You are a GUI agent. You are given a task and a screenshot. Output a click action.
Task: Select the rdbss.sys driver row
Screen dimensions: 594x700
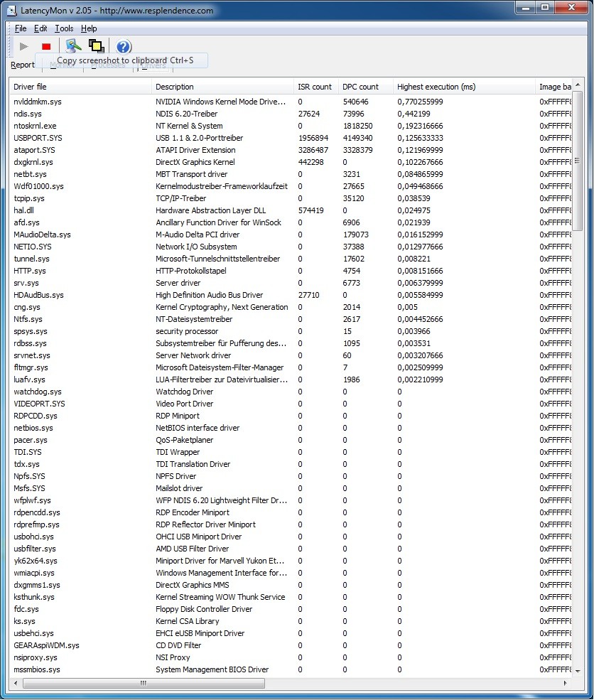point(291,343)
